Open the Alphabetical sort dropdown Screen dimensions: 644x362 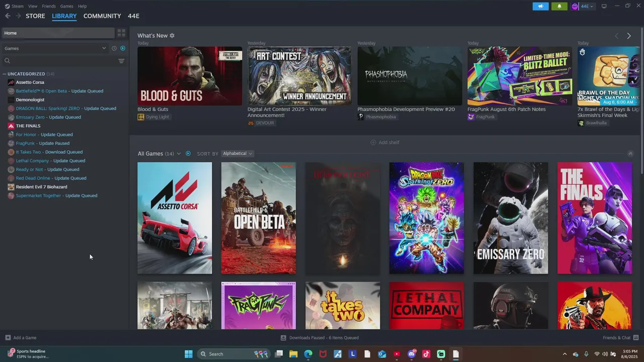(237, 153)
